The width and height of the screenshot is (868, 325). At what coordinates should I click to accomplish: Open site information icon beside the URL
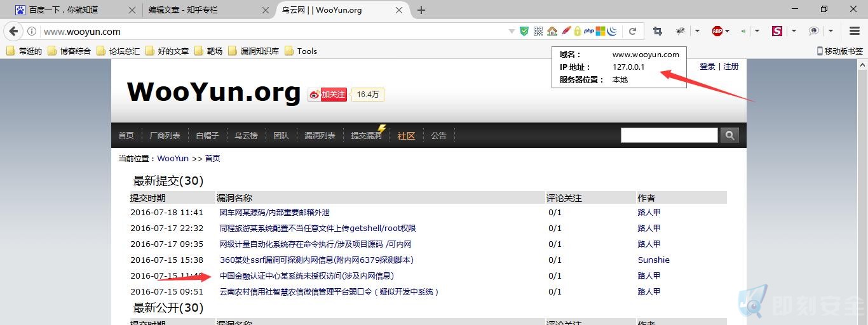[32, 31]
